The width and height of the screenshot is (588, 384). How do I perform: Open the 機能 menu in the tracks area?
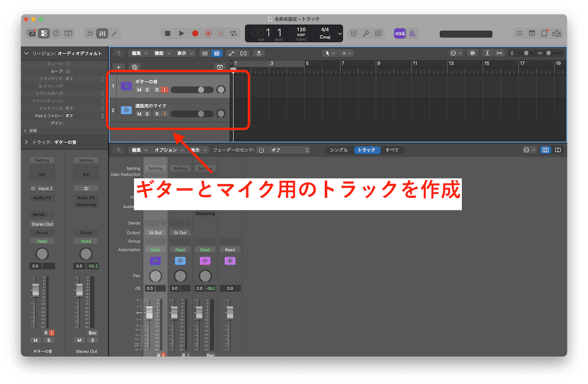point(162,53)
